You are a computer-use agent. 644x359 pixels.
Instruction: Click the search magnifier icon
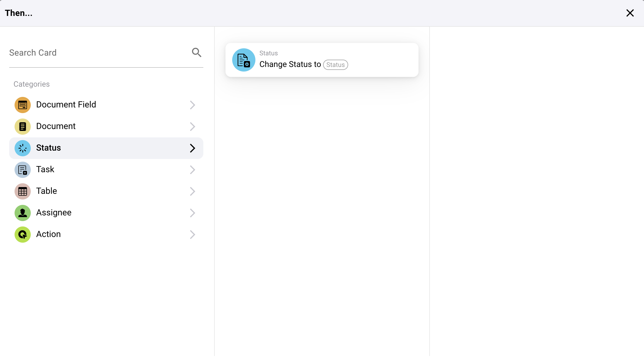[197, 52]
